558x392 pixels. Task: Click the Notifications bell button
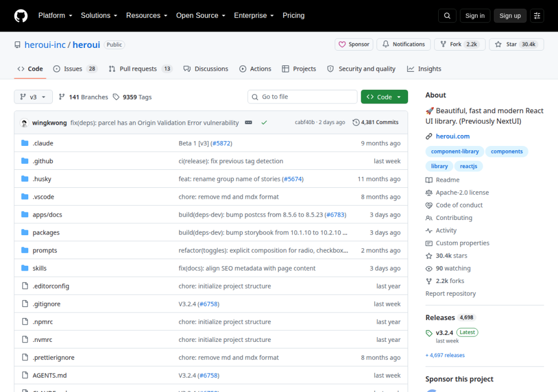click(x=404, y=45)
